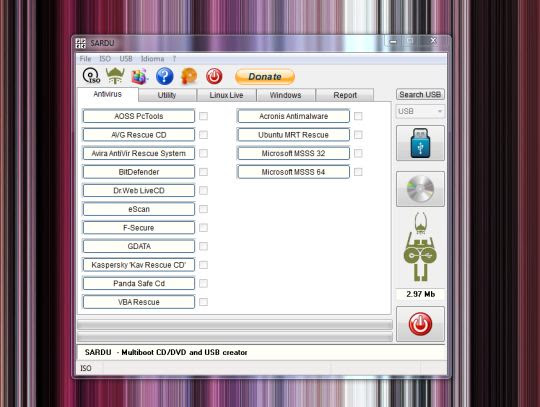Click the Acronis Antimalware button
The image size is (540, 407).
pos(293,116)
